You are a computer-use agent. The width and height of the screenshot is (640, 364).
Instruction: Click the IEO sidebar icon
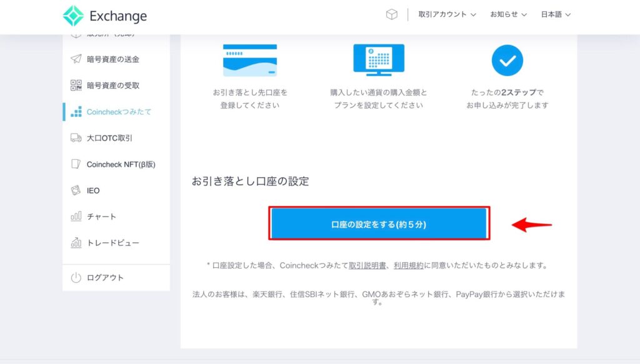tap(76, 190)
